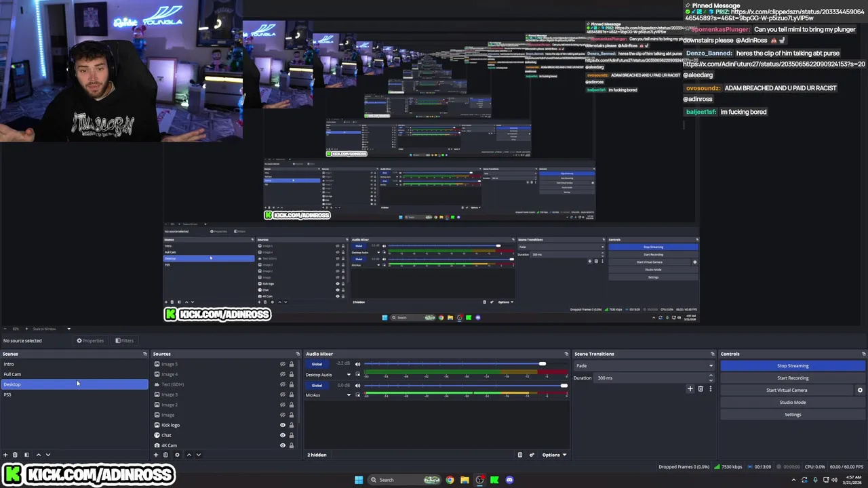This screenshot has height=488, width=868.
Task: Show the Text (GDI+) source
Action: 283,384
